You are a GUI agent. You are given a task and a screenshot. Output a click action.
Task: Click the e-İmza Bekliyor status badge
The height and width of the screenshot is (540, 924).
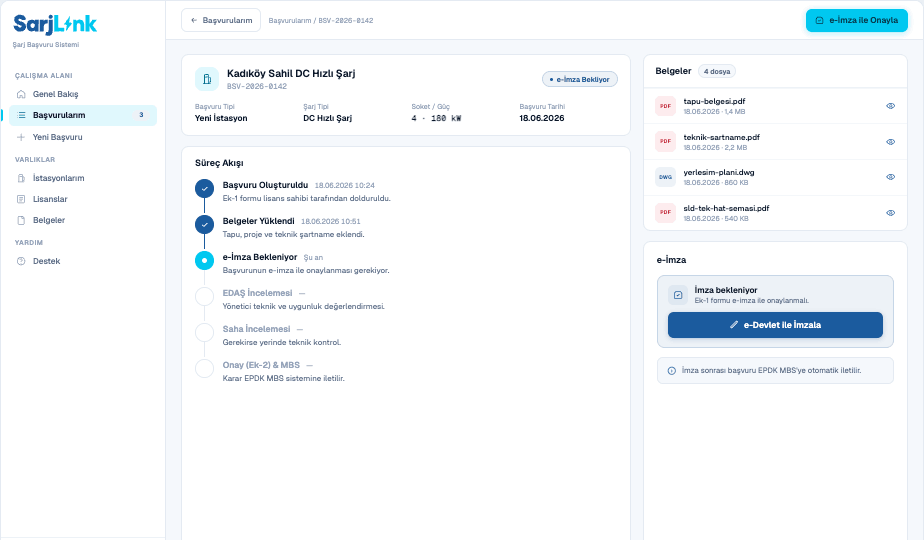click(x=580, y=80)
